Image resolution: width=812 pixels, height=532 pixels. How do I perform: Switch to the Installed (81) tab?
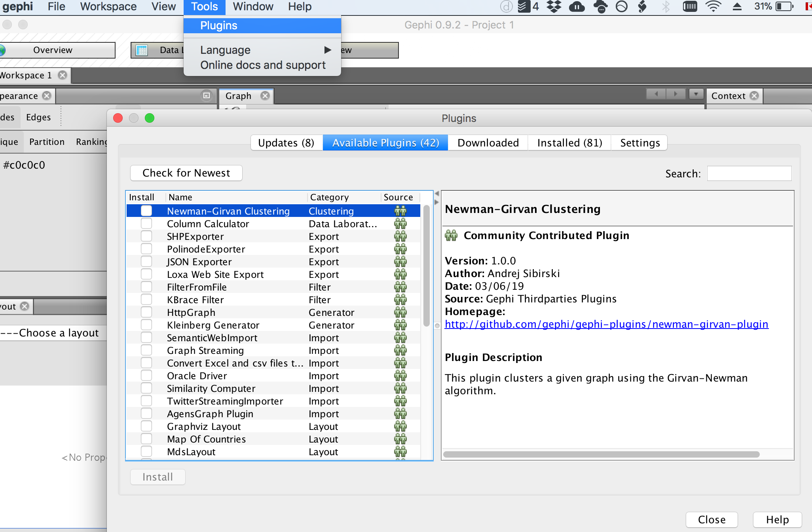coord(569,143)
